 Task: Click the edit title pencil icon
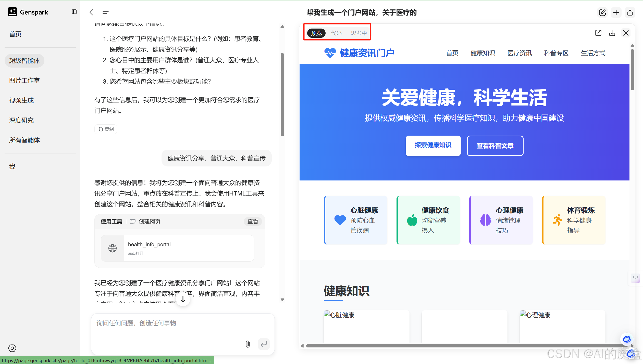click(x=602, y=12)
